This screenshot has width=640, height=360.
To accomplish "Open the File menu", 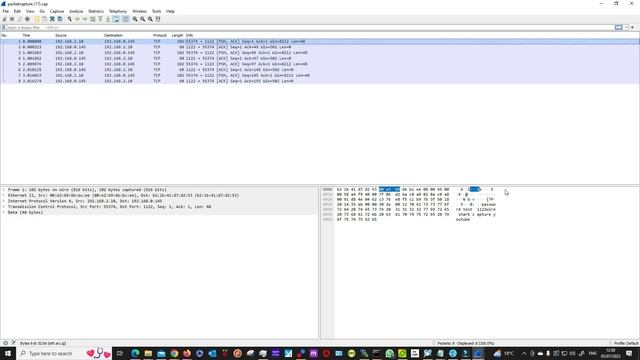I will coord(6,11).
